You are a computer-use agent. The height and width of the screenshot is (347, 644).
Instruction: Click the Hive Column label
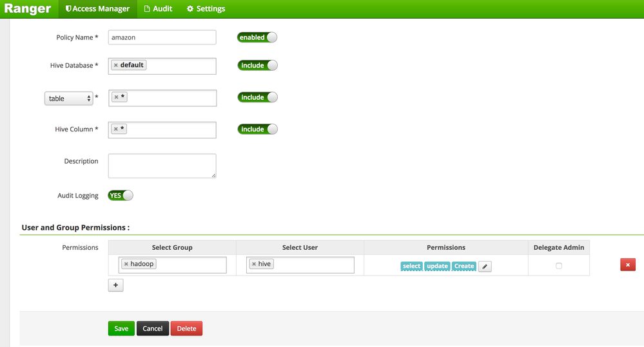(77, 129)
